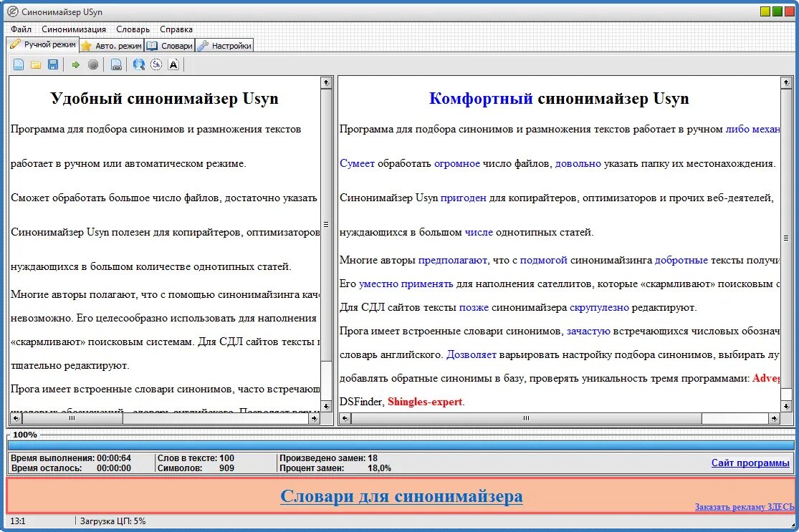
Task: Click the right arrow in the right pane's horizontal scrollbar
Action: 774,418
